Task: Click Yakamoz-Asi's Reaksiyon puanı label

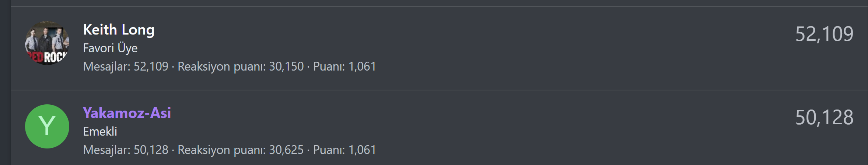Action: (221, 150)
